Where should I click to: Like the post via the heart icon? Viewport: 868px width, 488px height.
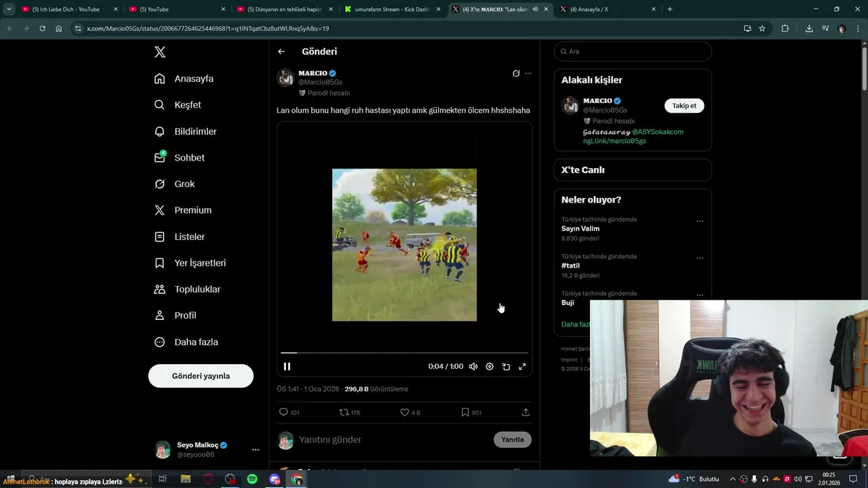[404, 412]
